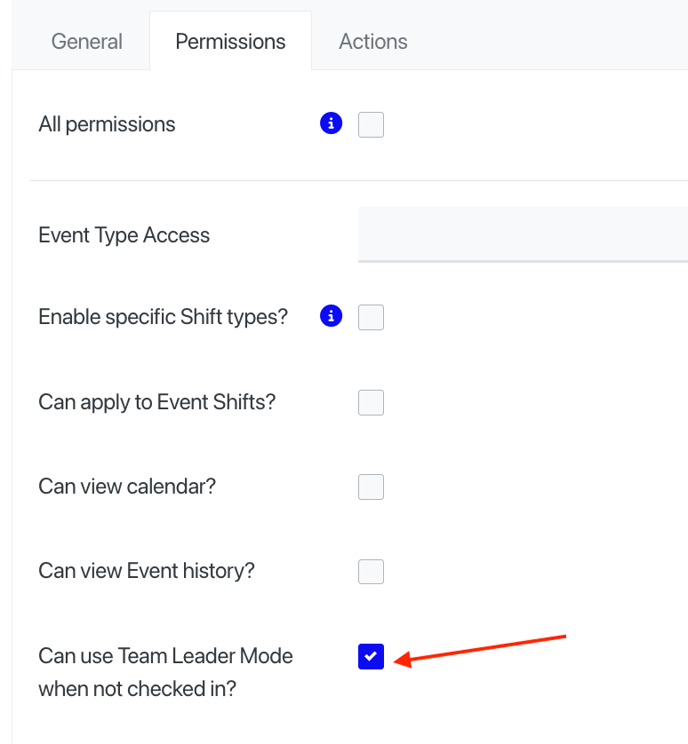Check the Can apply to Event Shifts box
Screen dimensions: 688x744
coord(371,402)
